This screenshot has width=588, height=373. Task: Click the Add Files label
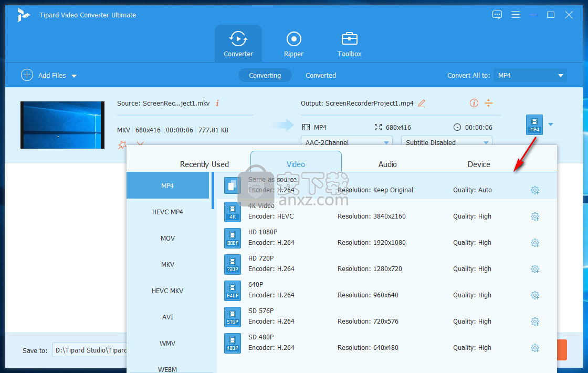click(52, 76)
